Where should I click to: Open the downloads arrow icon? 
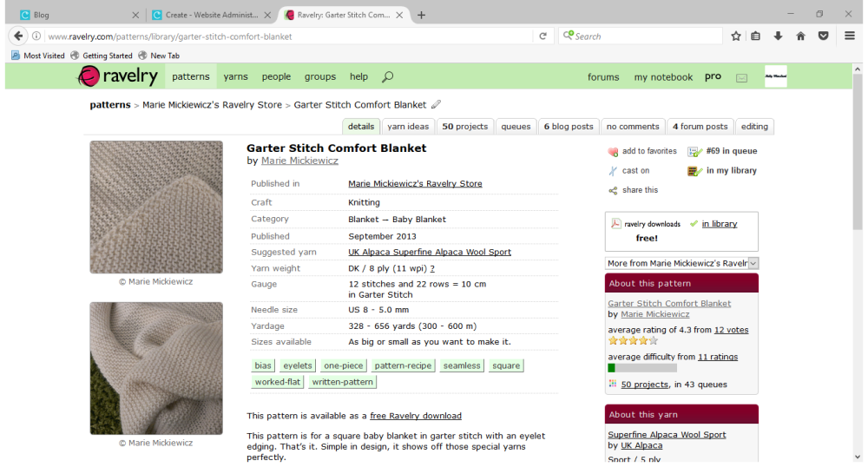[x=778, y=36]
